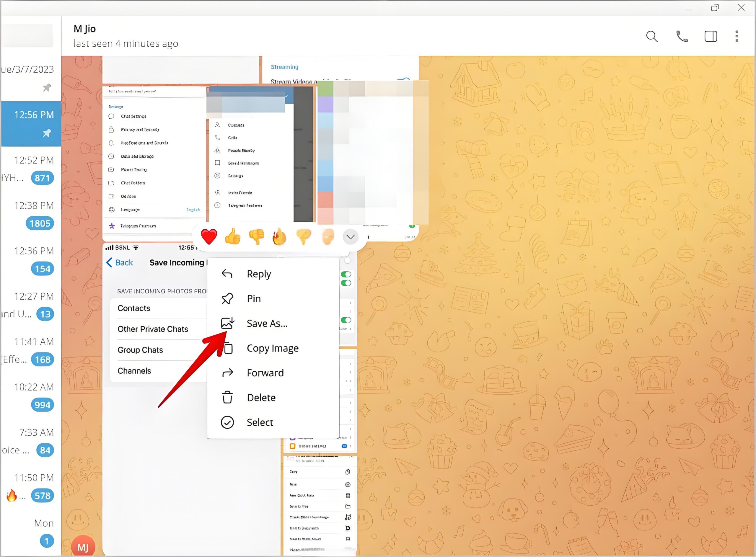The image size is (756, 557).
Task: Choose Select from the context menu
Action: tap(260, 422)
